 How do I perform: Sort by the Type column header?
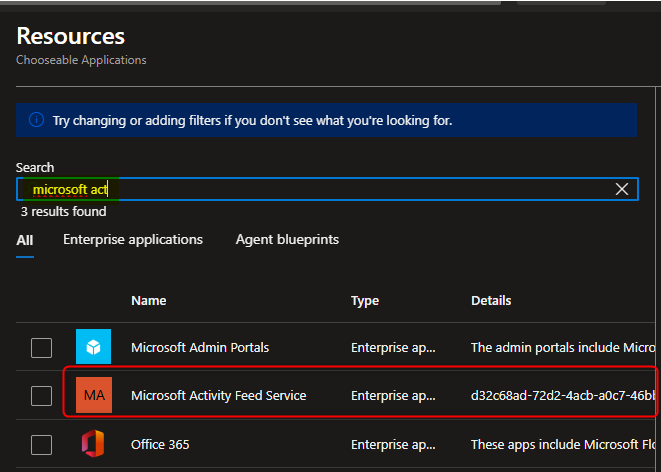(365, 300)
